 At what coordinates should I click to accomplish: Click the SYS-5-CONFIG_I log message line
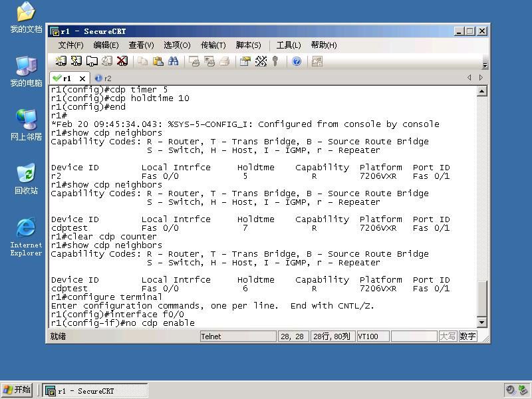pyautogui.click(x=245, y=124)
